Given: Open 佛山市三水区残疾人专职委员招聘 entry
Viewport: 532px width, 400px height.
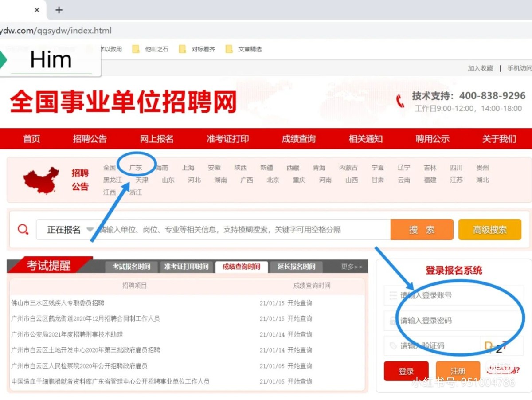Looking at the screenshot, I should click(58, 303).
